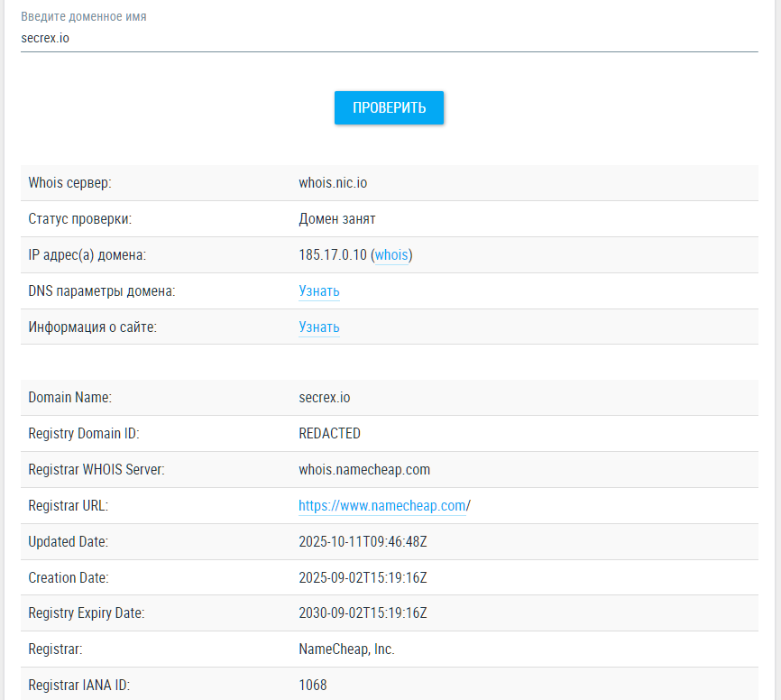This screenshot has height=700, width=781.
Task: Select the Updated Date value 2025-10-11T09:46:48Z
Action: coord(363,542)
